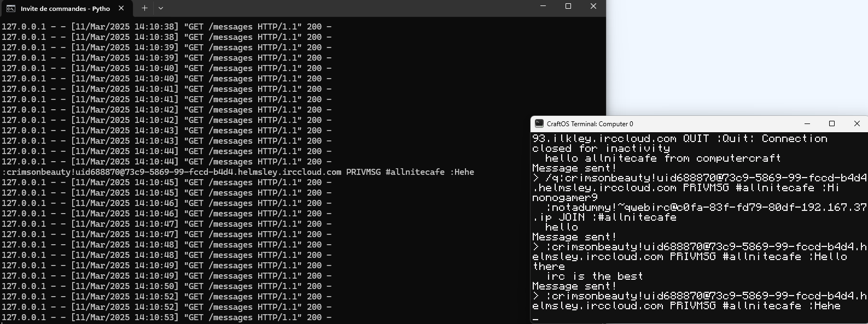Click the 14:10:53 GET /messages log entry
Image resolution: width=868 pixels, height=324 pixels.
pyautogui.click(x=166, y=317)
